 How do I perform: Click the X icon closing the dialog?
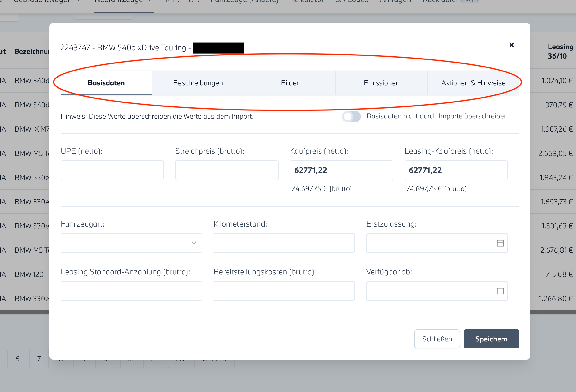511,45
